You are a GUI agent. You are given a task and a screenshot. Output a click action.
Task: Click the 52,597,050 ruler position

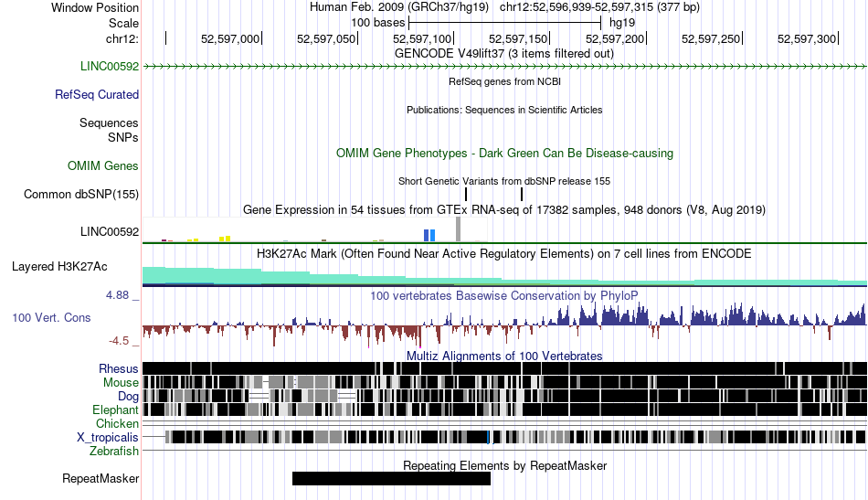[326, 38]
